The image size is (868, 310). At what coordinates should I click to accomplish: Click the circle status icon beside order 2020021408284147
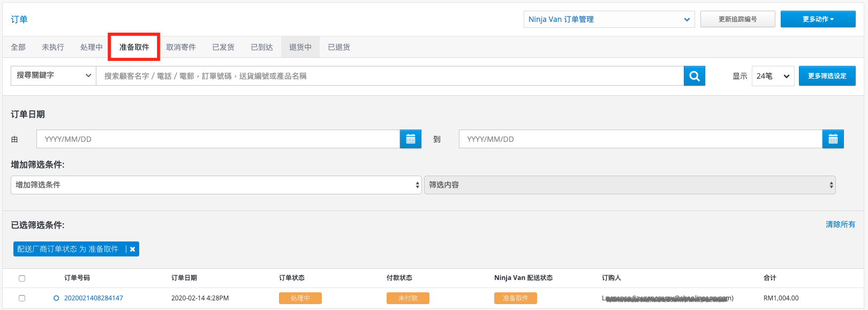pyautogui.click(x=56, y=298)
